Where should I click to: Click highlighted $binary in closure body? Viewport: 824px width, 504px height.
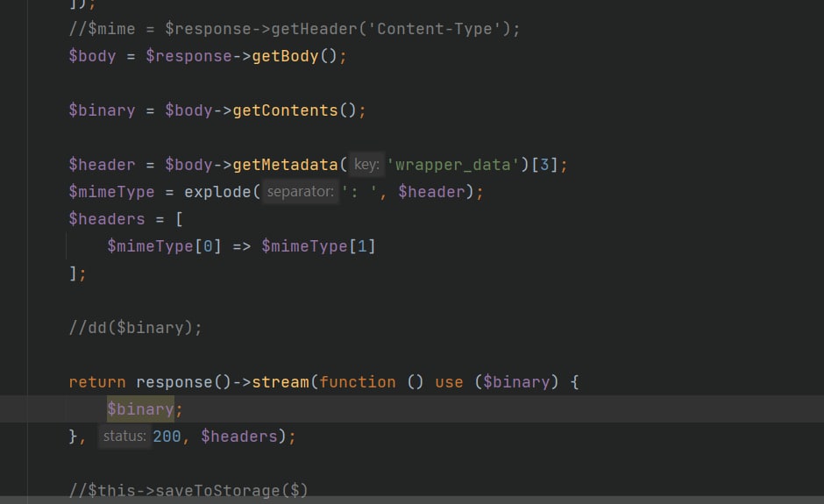point(140,409)
